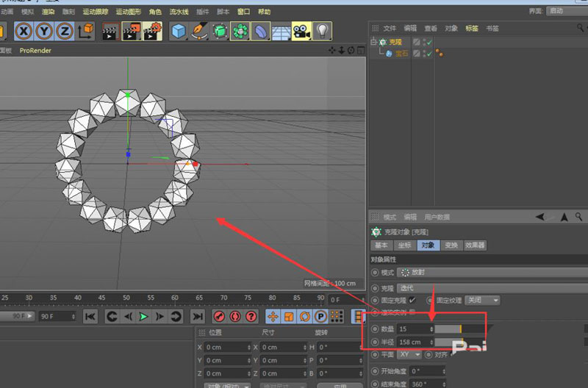Toggle the 渲染实例 checkbox
588x388 pixels.
click(x=412, y=312)
